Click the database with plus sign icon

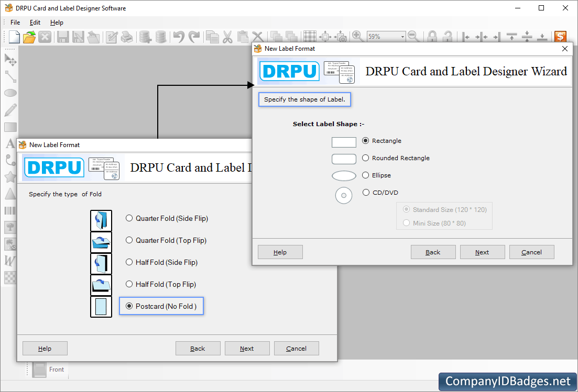[145, 37]
